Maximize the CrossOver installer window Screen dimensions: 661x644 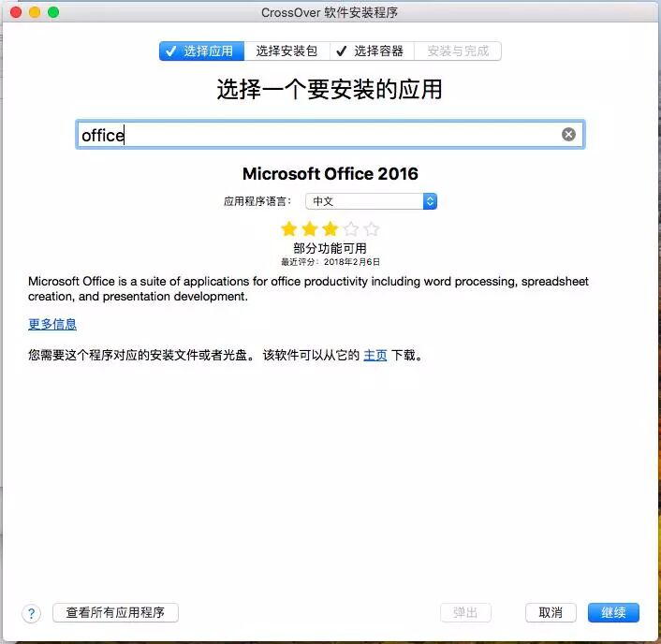(x=53, y=12)
